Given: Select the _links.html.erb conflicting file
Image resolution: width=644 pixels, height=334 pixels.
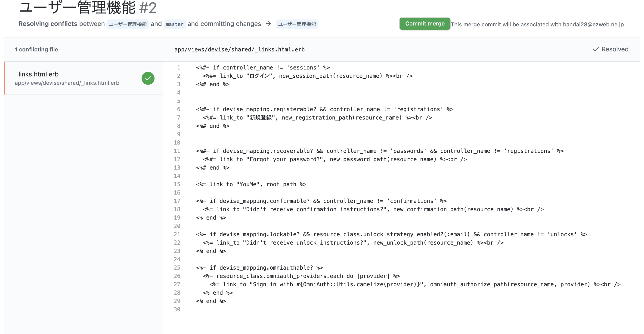Looking at the screenshot, I should (x=37, y=74).
